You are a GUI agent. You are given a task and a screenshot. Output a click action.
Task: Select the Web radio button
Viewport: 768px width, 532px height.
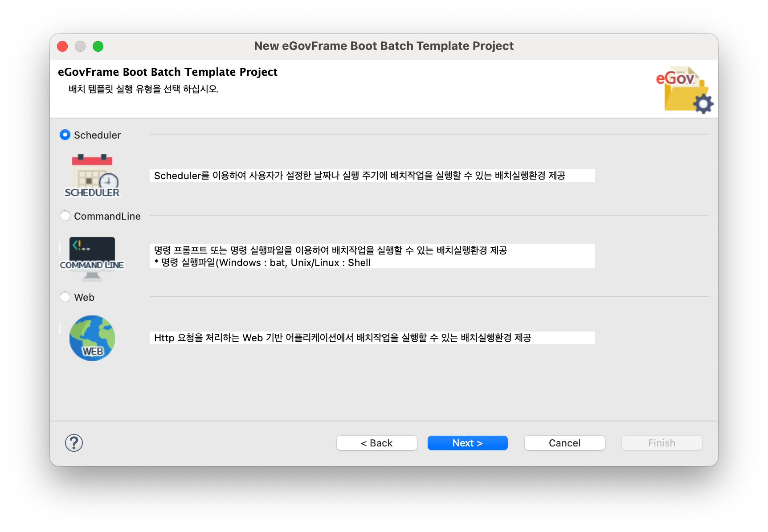coord(65,297)
